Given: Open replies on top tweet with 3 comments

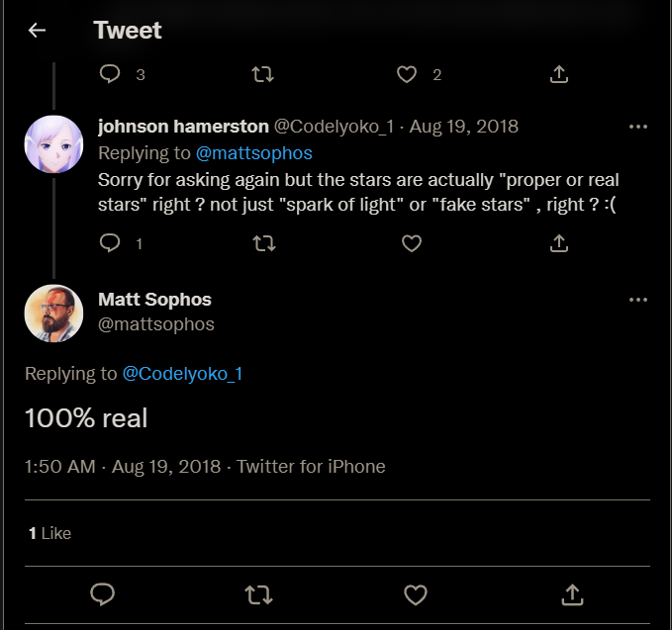Looking at the screenshot, I should 111,74.
